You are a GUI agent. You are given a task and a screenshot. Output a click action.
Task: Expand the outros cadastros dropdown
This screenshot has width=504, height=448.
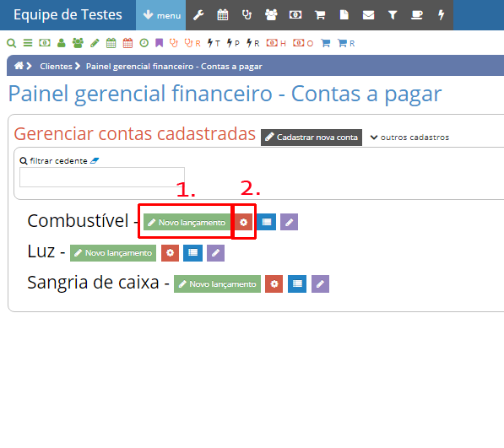(x=409, y=138)
